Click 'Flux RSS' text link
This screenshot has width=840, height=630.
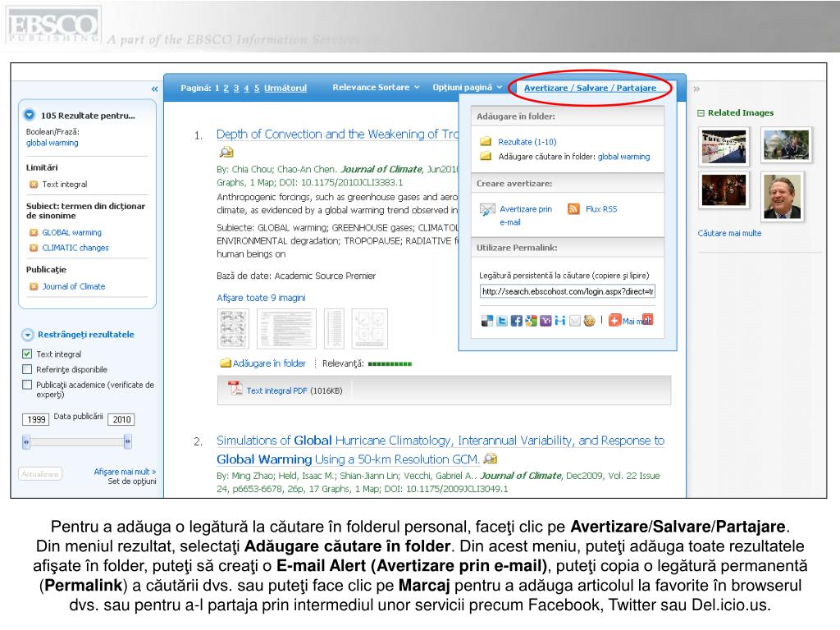point(601,209)
